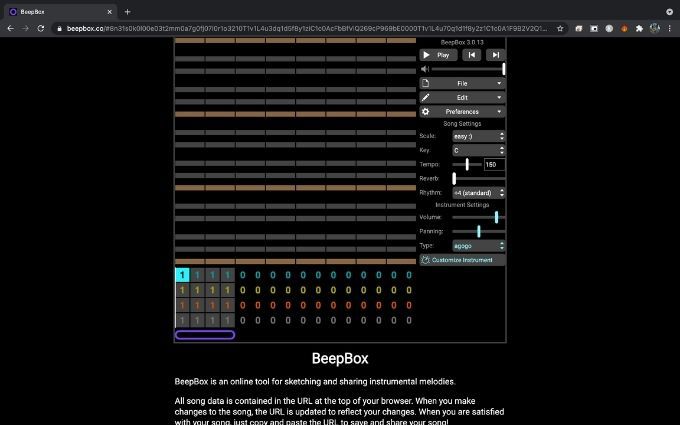This screenshot has height=425, width=680.
Task: Click the Customize Instrument button
Action: click(x=462, y=260)
